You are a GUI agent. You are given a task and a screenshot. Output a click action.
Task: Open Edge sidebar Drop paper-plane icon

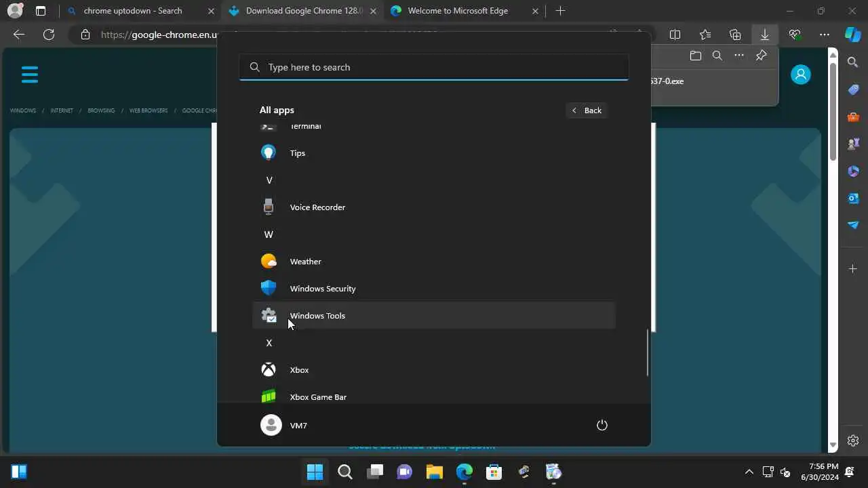[x=853, y=225]
